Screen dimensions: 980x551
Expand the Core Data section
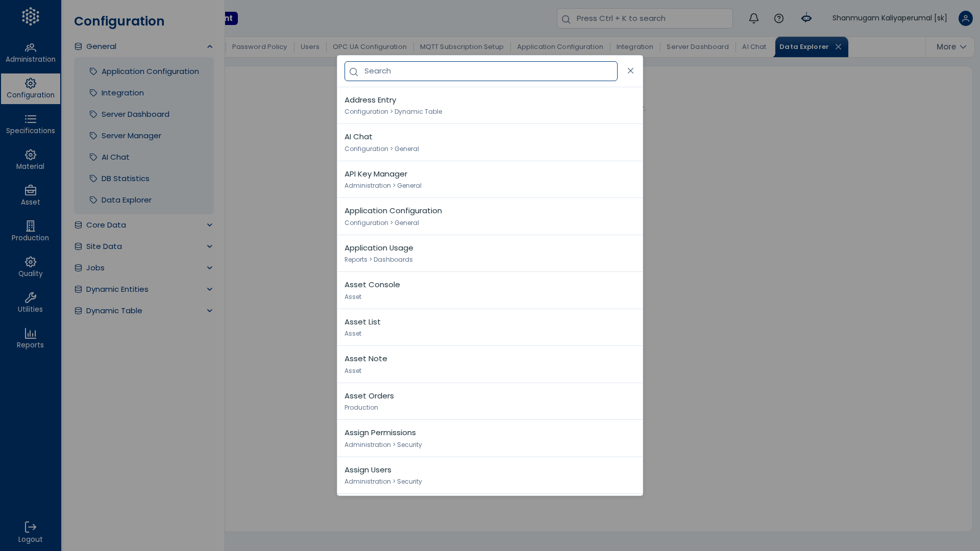coord(210,225)
